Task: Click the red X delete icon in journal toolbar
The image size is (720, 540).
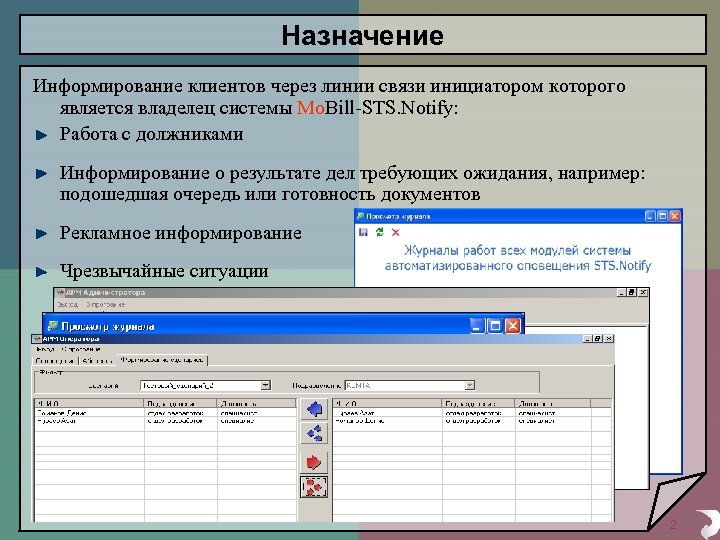Action: click(x=395, y=233)
